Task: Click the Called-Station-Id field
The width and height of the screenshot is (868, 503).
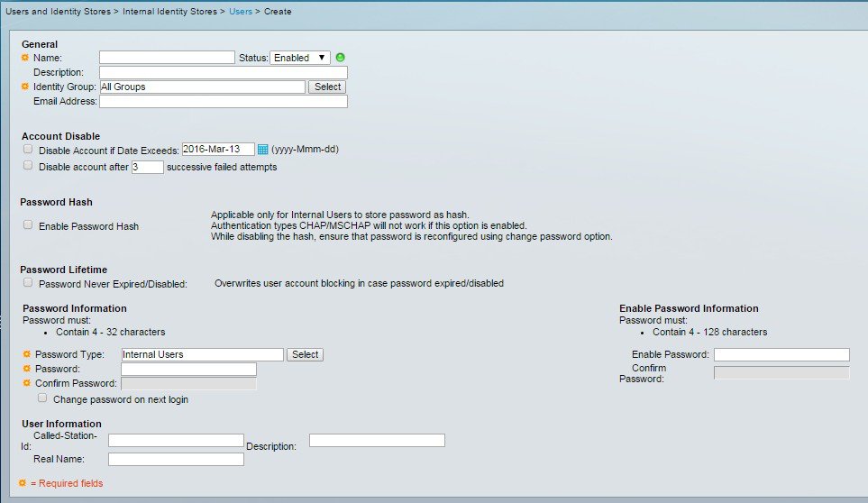Action: [176, 441]
